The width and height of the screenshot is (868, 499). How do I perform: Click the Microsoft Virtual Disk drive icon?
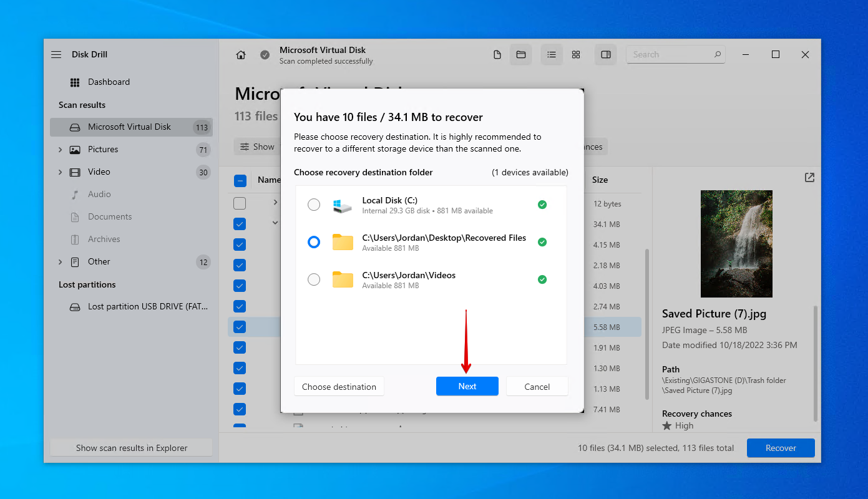pyautogui.click(x=75, y=127)
